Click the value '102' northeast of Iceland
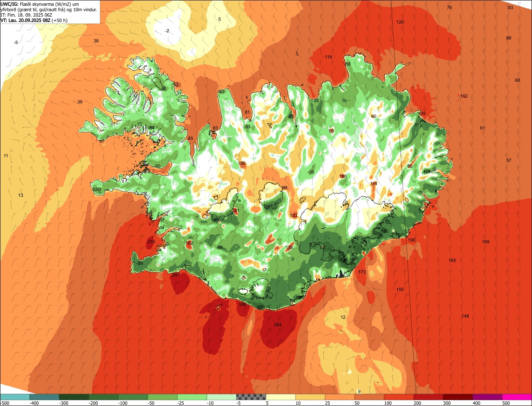 tap(464, 96)
